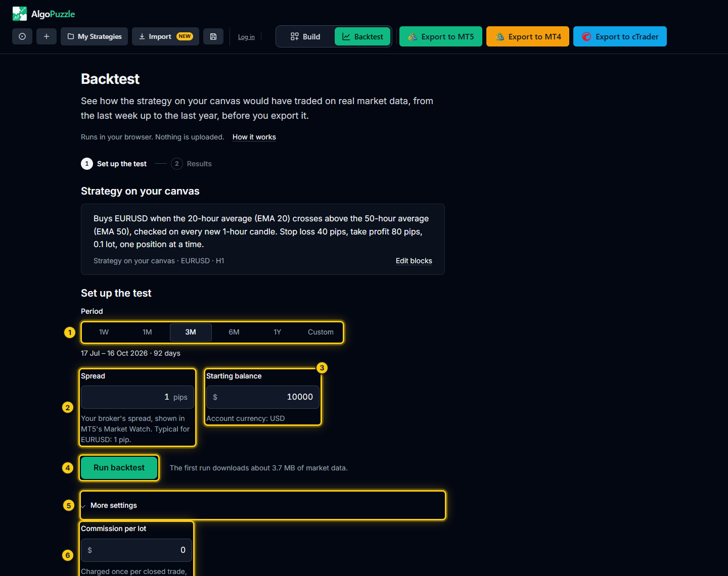Open the Import option marked NEW
Viewport: 728px width, 576px height.
click(165, 36)
